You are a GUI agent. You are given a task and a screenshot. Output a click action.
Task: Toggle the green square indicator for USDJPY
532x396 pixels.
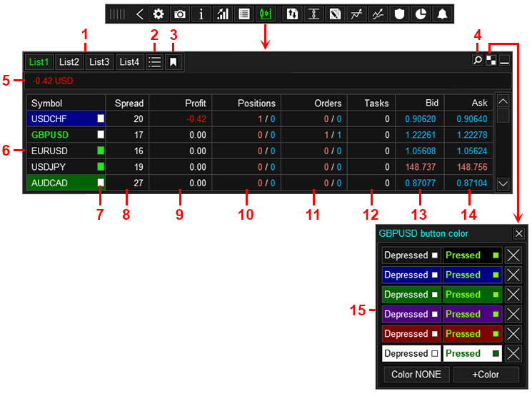click(101, 167)
